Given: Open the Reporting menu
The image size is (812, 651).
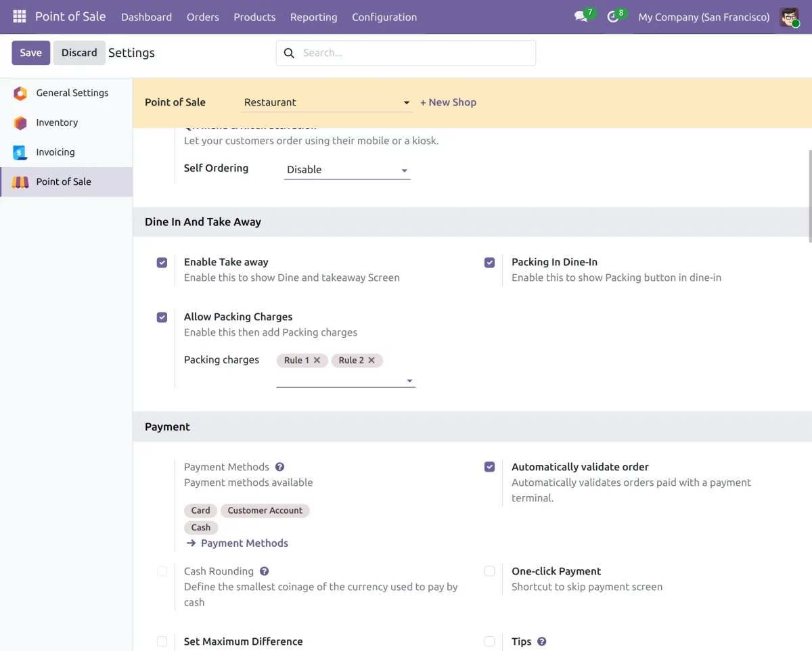Looking at the screenshot, I should (313, 17).
